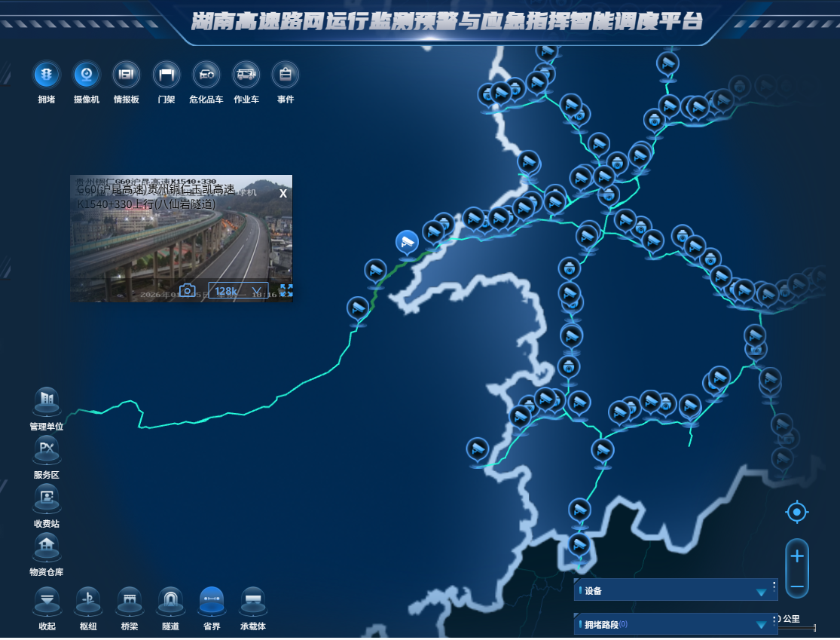
Task: Toggle the 拥堵 congestion layer
Action: (47, 75)
